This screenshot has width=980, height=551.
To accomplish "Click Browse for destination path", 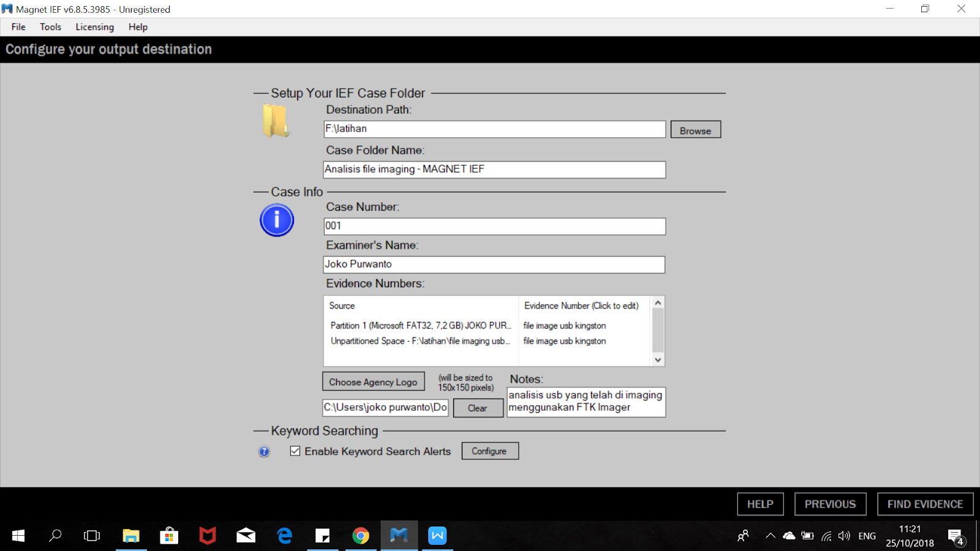I will (696, 130).
